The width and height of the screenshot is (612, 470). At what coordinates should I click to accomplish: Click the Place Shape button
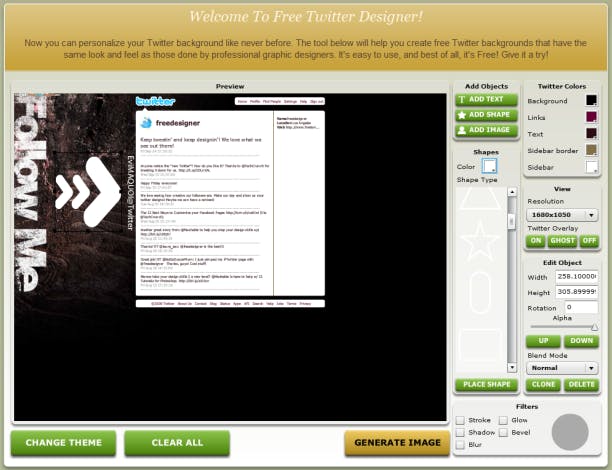tap(486, 385)
